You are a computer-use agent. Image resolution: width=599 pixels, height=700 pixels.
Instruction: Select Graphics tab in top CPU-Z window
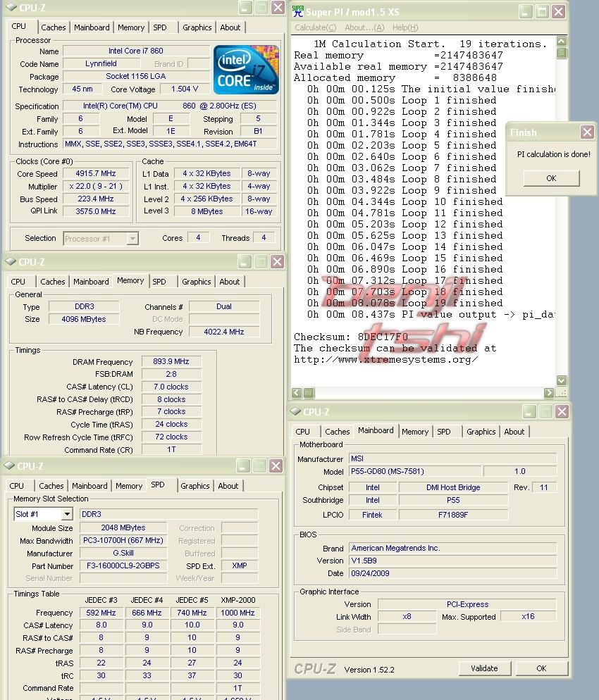pos(197,27)
